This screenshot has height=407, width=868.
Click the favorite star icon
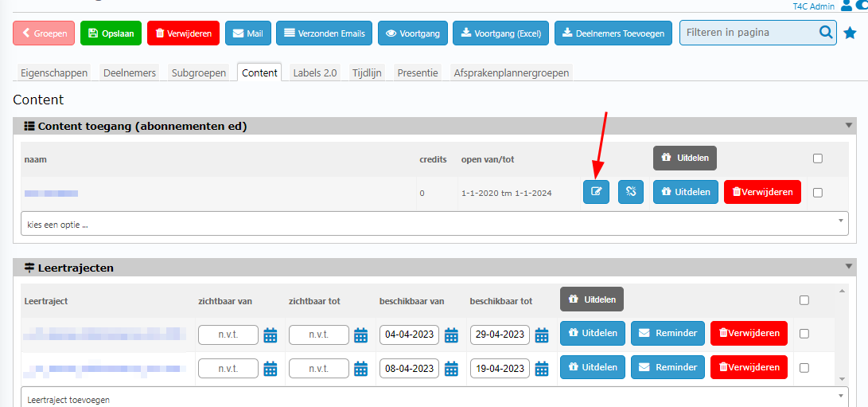[850, 33]
